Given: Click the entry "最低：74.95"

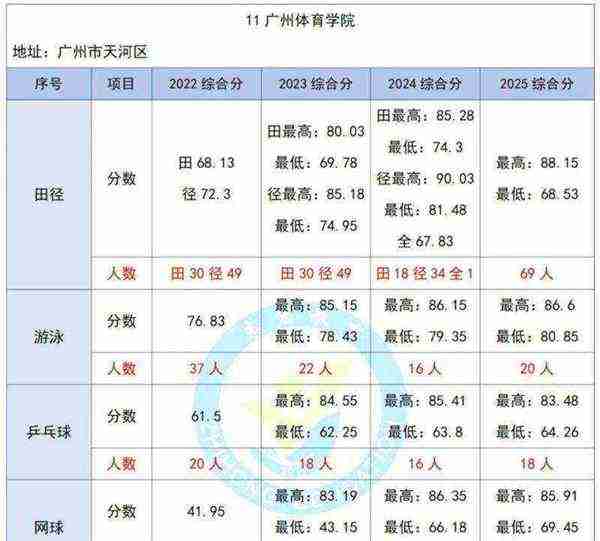Looking at the screenshot, I should point(316,225).
